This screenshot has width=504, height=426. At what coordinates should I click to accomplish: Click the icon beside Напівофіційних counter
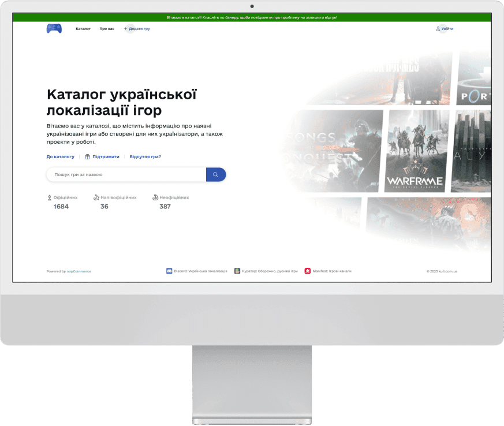click(96, 197)
